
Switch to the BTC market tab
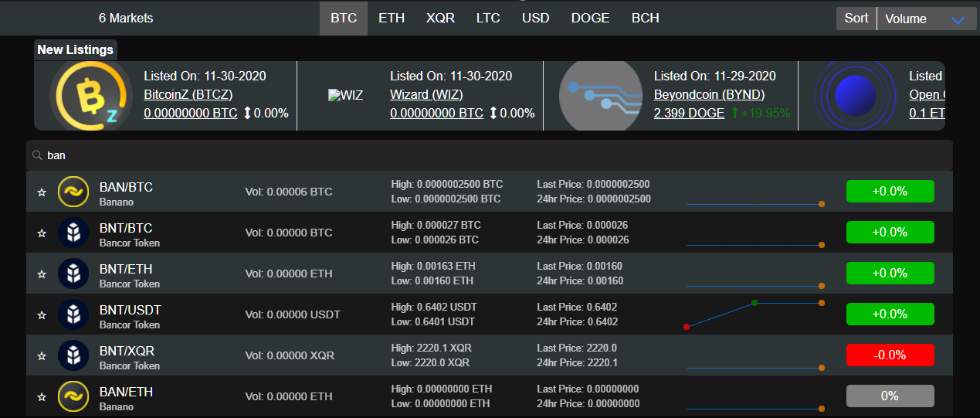pos(344,18)
